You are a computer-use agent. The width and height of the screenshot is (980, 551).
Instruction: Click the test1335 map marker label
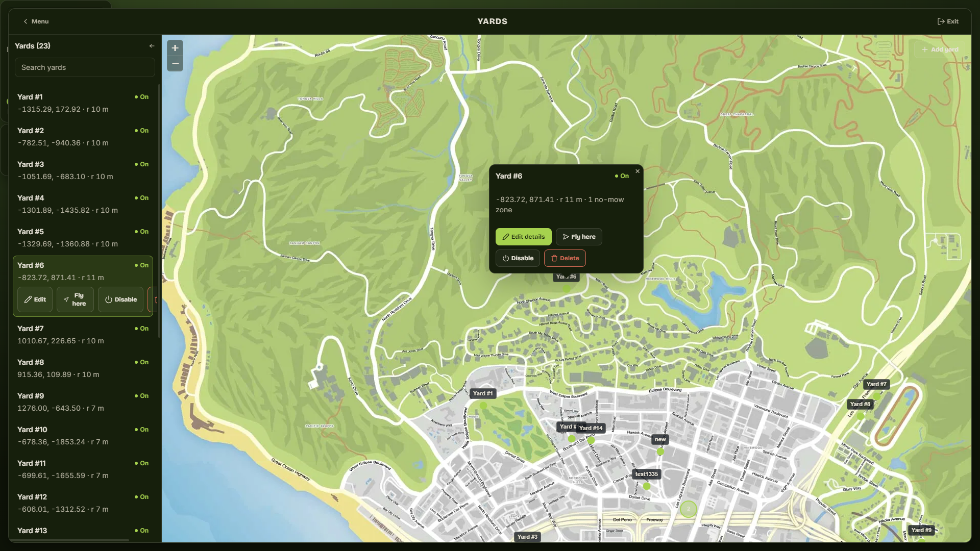coord(646,474)
